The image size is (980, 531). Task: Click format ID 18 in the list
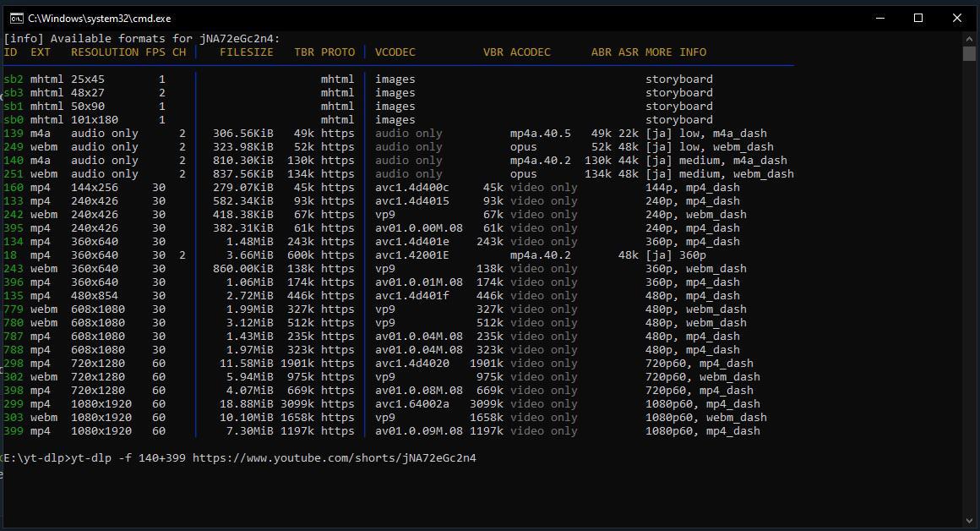coord(10,255)
